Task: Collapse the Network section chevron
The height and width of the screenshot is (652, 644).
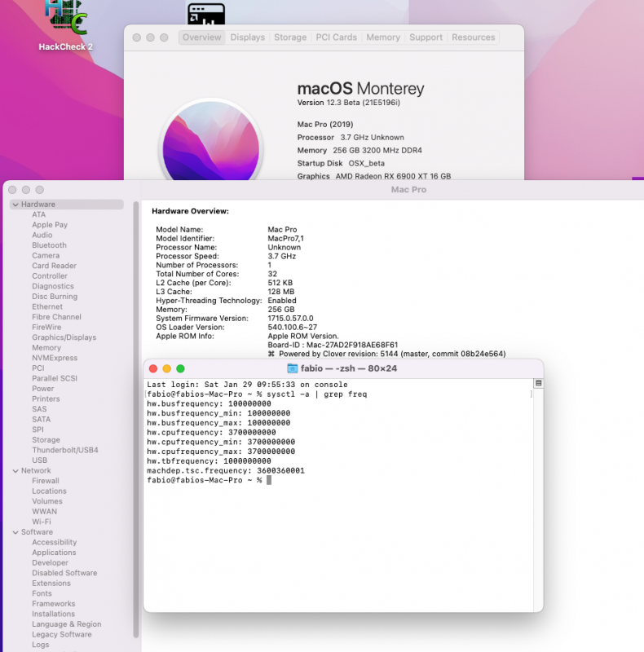Action: [15, 471]
